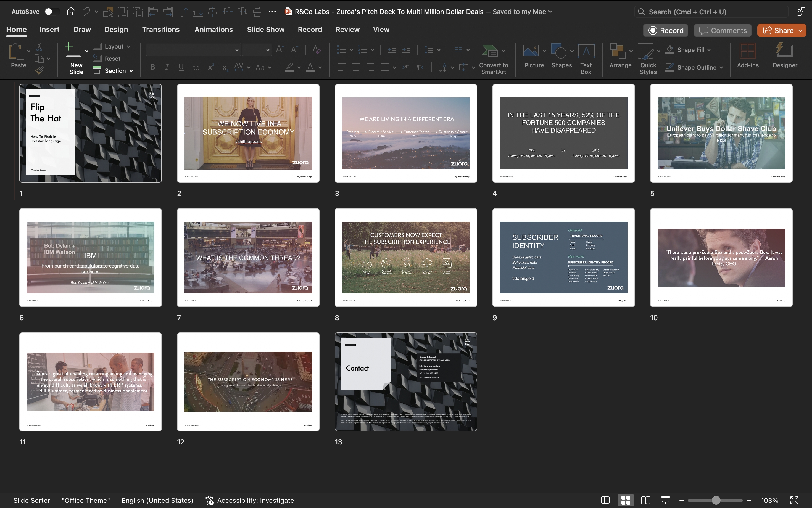Switch to Normal view in status bar
The width and height of the screenshot is (812, 508).
pos(605,500)
